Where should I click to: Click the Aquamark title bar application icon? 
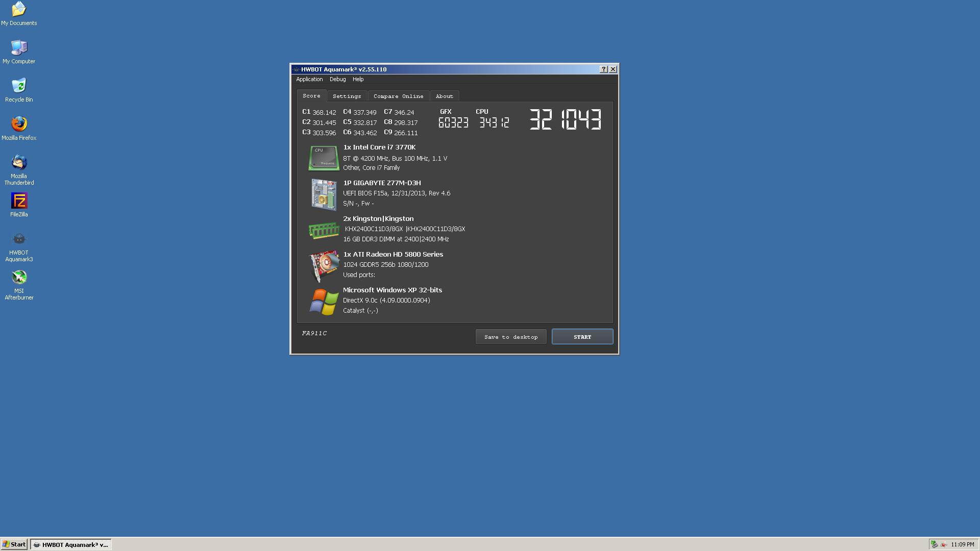click(296, 69)
